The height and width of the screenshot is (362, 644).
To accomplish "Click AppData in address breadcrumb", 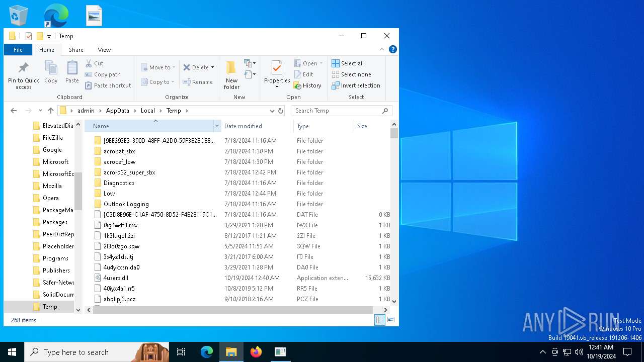I will [117, 111].
